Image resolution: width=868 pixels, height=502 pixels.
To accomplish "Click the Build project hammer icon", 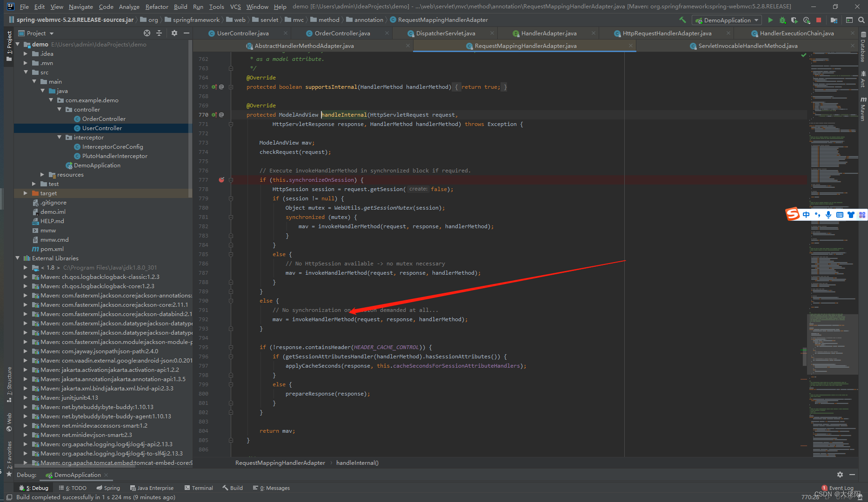I will pyautogui.click(x=682, y=20).
